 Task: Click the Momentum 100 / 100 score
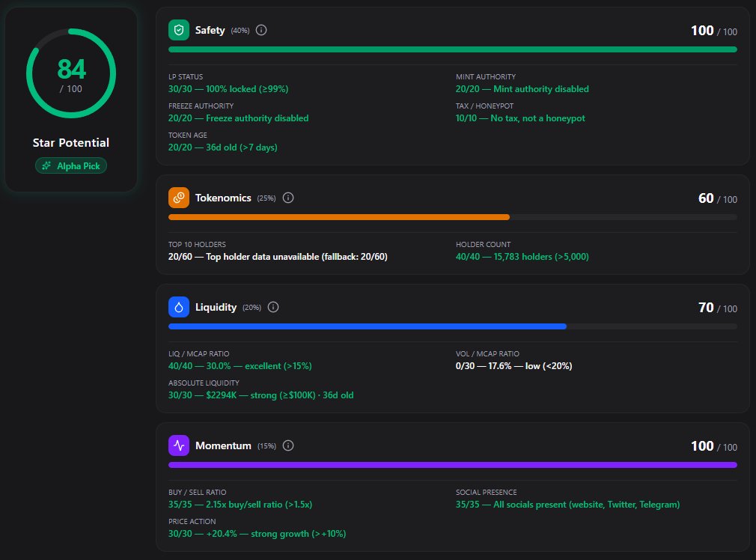(x=713, y=446)
